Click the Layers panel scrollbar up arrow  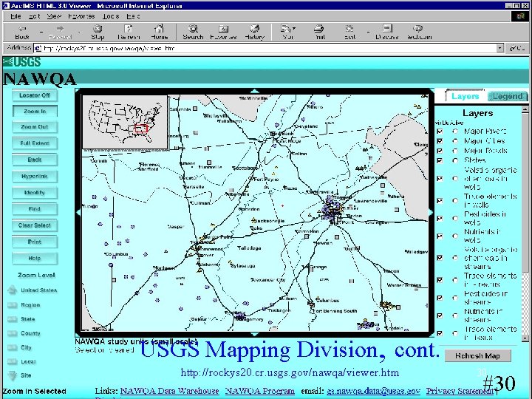(525, 110)
